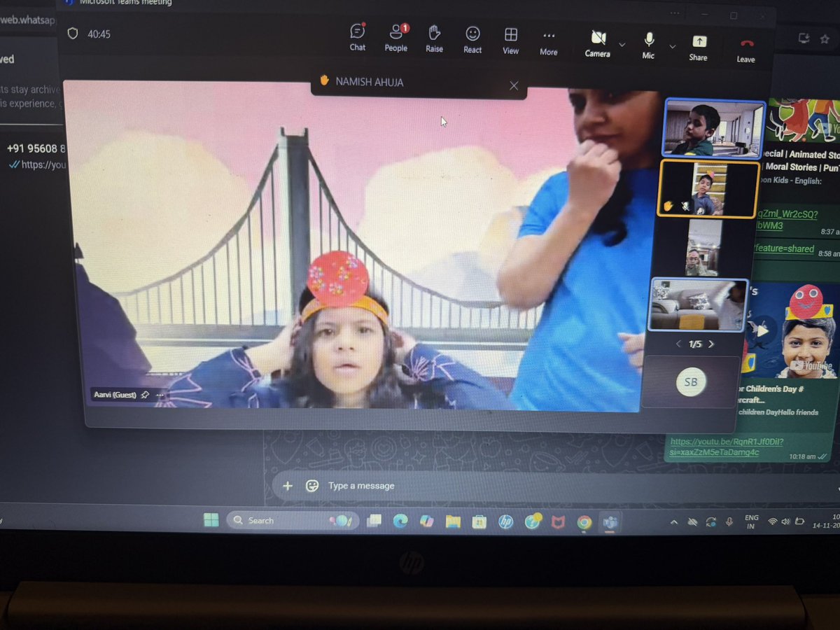Open the feature=shared link in WhatsApp
This screenshot has width=840, height=630.
click(x=784, y=248)
